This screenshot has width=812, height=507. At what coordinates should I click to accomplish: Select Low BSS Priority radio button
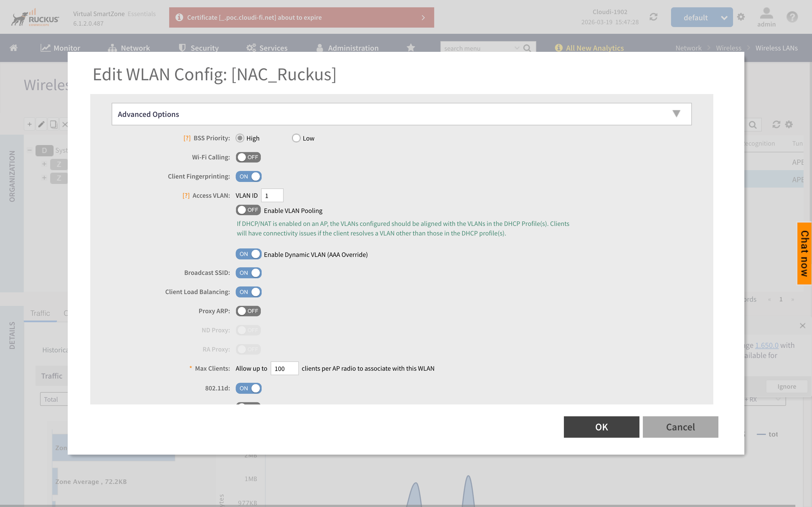pyautogui.click(x=296, y=138)
